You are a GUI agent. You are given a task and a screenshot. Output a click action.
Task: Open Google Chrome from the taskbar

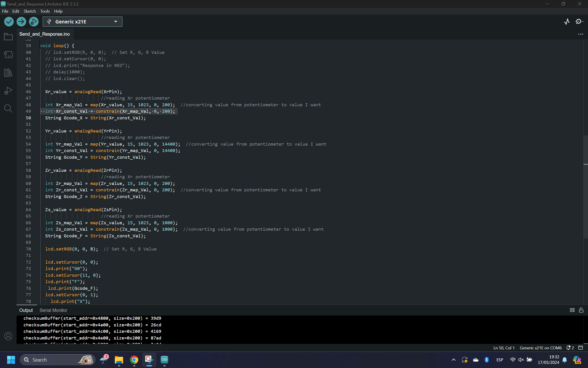pos(134,360)
